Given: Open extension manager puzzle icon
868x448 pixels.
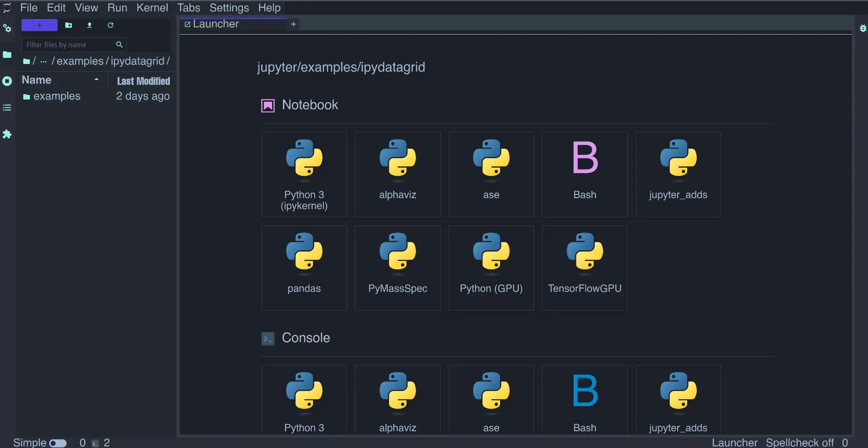Looking at the screenshot, I should coord(7,134).
